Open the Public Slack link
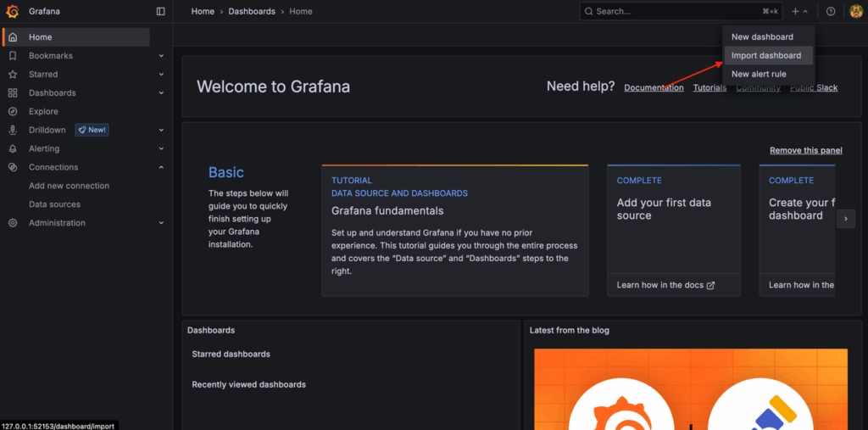 tap(814, 87)
